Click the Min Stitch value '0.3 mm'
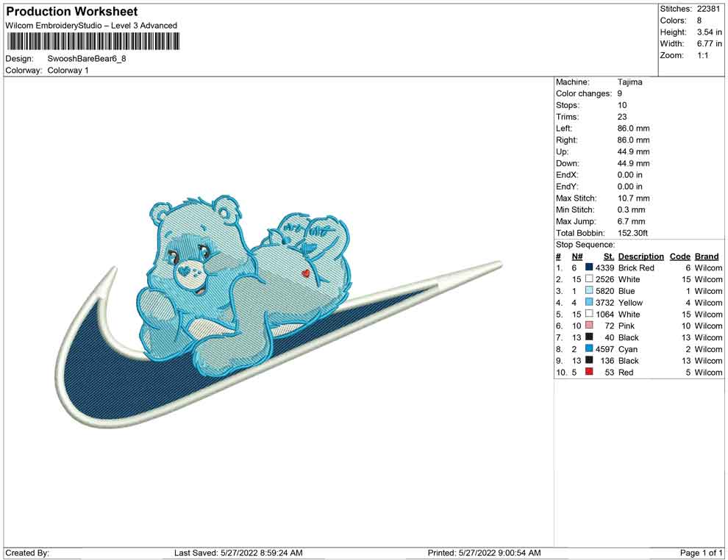Image resolution: width=728 pixels, height=560 pixels. pos(632,209)
